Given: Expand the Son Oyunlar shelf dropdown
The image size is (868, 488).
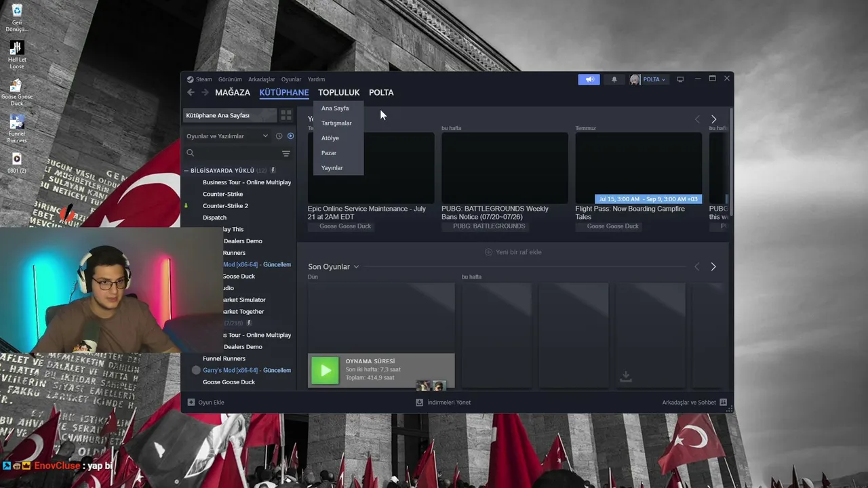Looking at the screenshot, I should [x=356, y=267].
